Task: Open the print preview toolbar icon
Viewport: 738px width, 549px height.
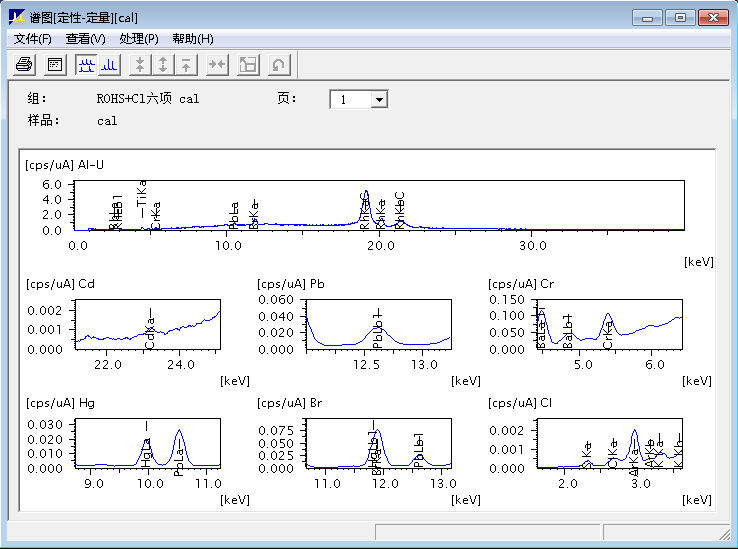Action: tap(55, 65)
